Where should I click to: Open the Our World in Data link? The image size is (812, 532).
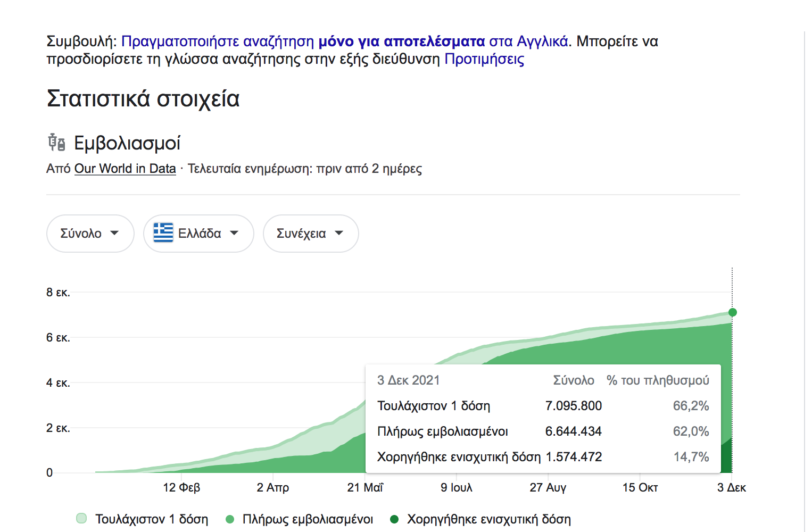point(125,169)
